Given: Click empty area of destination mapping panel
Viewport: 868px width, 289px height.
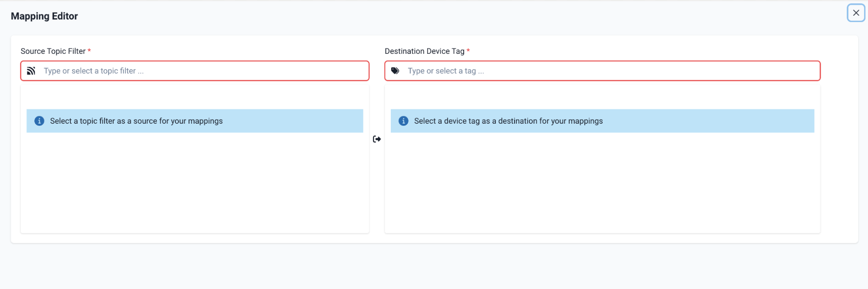Looking at the screenshot, I should point(602,182).
